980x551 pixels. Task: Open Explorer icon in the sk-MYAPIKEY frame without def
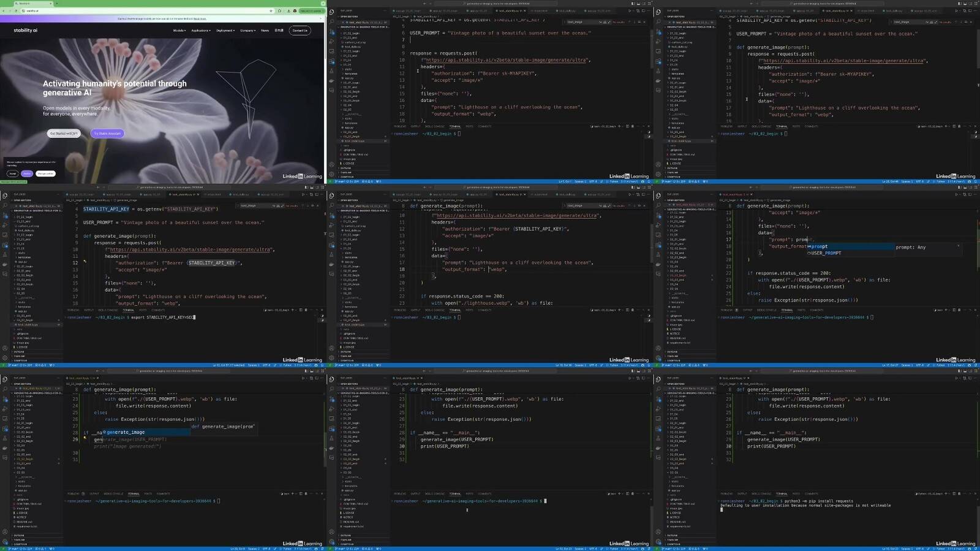tap(331, 12)
